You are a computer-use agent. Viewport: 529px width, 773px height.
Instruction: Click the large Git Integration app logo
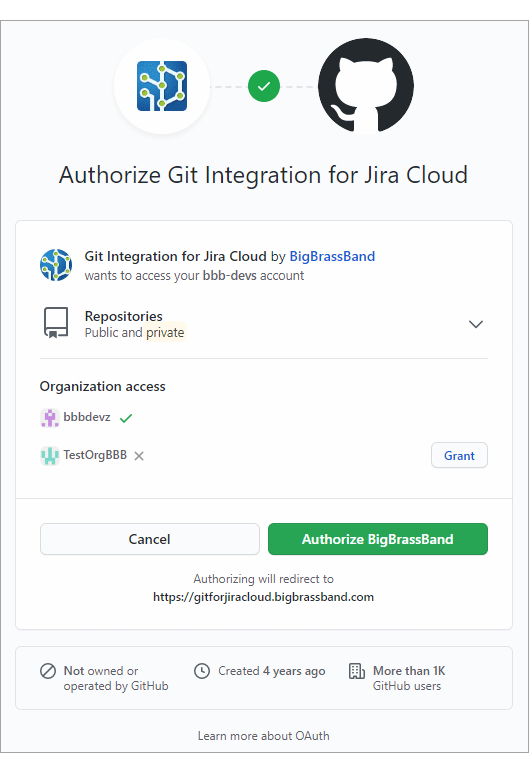tap(162, 86)
